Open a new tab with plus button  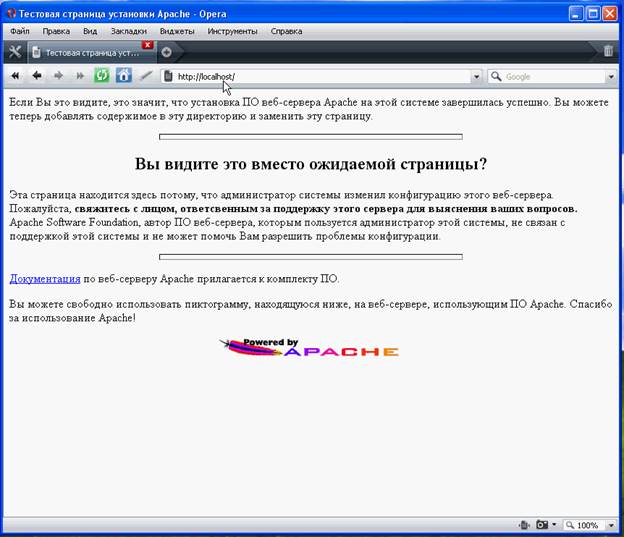(x=167, y=52)
